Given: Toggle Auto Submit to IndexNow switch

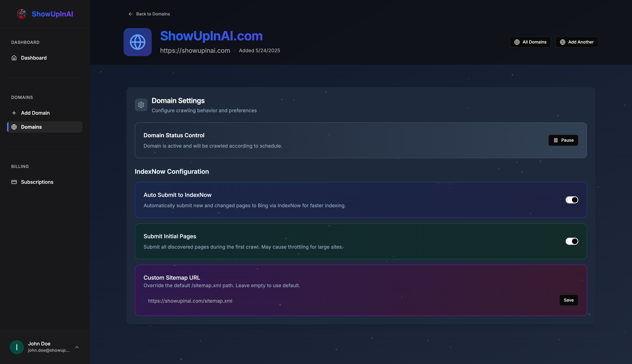Looking at the screenshot, I should point(572,200).
